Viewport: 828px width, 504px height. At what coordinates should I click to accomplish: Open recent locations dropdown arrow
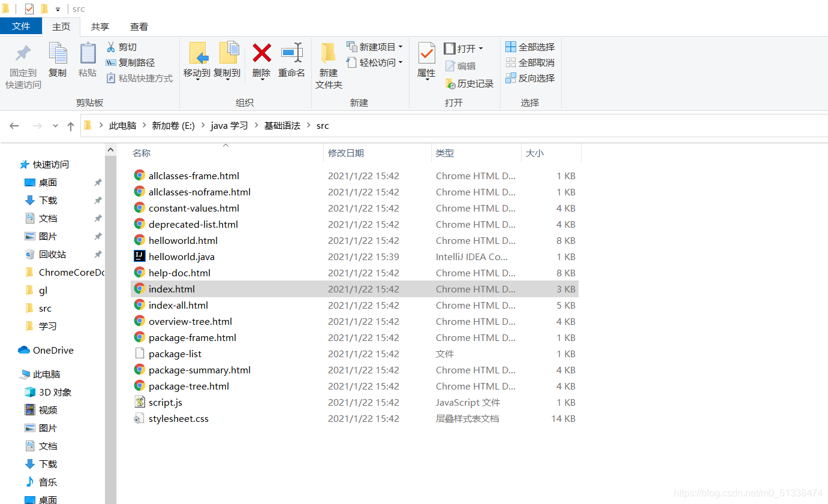point(55,126)
